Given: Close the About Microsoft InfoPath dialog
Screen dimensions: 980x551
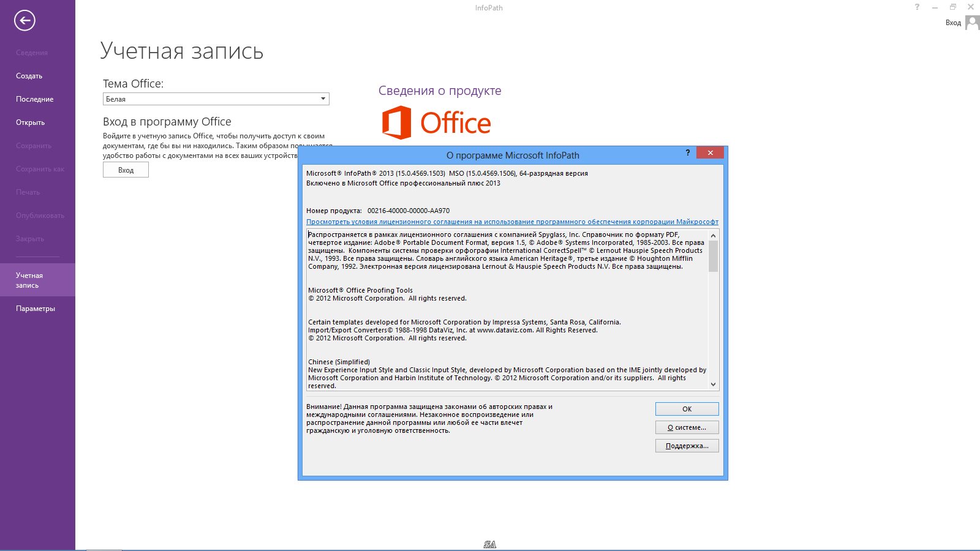Looking at the screenshot, I should coord(710,152).
